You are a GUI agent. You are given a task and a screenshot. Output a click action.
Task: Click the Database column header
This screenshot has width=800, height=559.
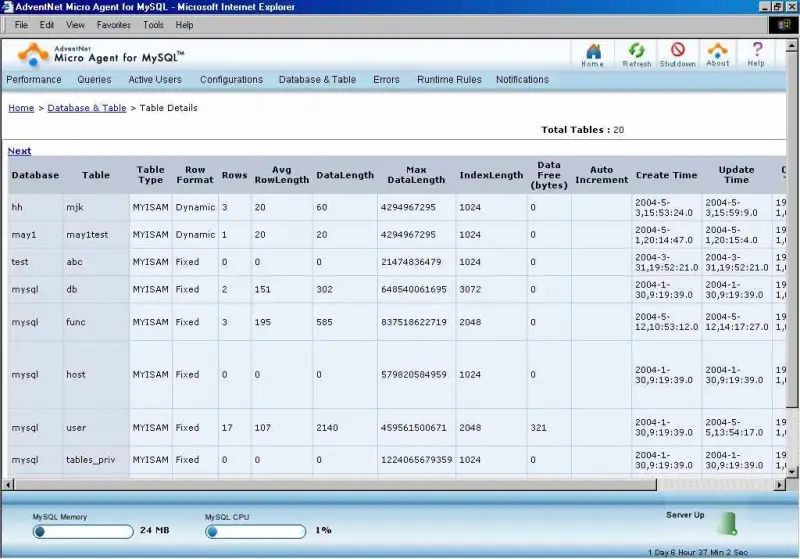tap(35, 175)
